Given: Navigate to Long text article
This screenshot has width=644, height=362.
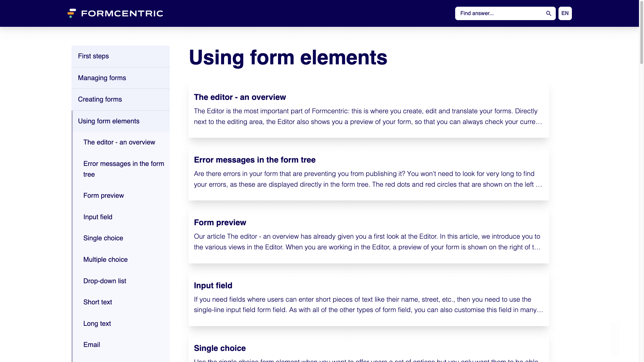Looking at the screenshot, I should click(x=97, y=323).
